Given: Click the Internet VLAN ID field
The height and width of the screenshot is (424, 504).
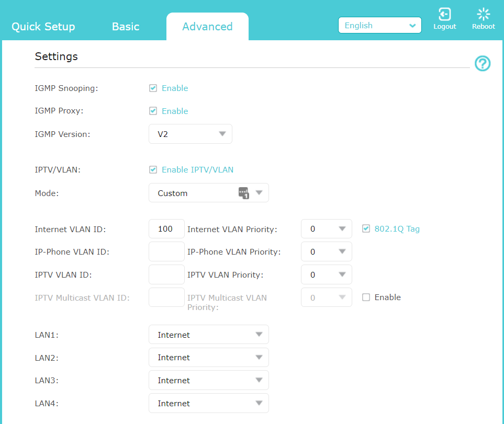Looking at the screenshot, I should (166, 229).
